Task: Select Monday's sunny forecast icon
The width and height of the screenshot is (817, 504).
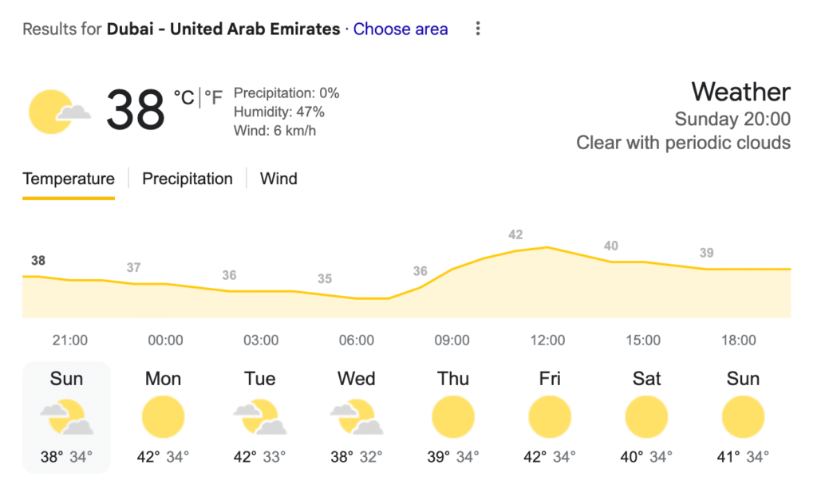Action: pyautogui.click(x=163, y=418)
